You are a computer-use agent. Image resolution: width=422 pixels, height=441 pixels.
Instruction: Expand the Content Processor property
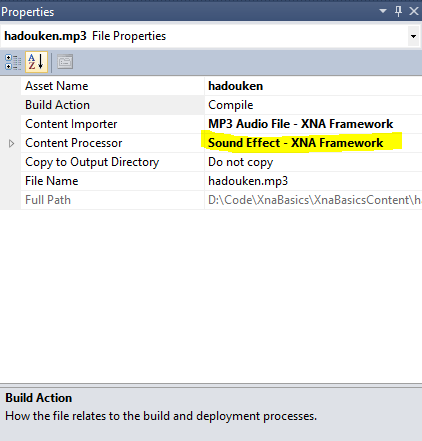click(x=11, y=143)
